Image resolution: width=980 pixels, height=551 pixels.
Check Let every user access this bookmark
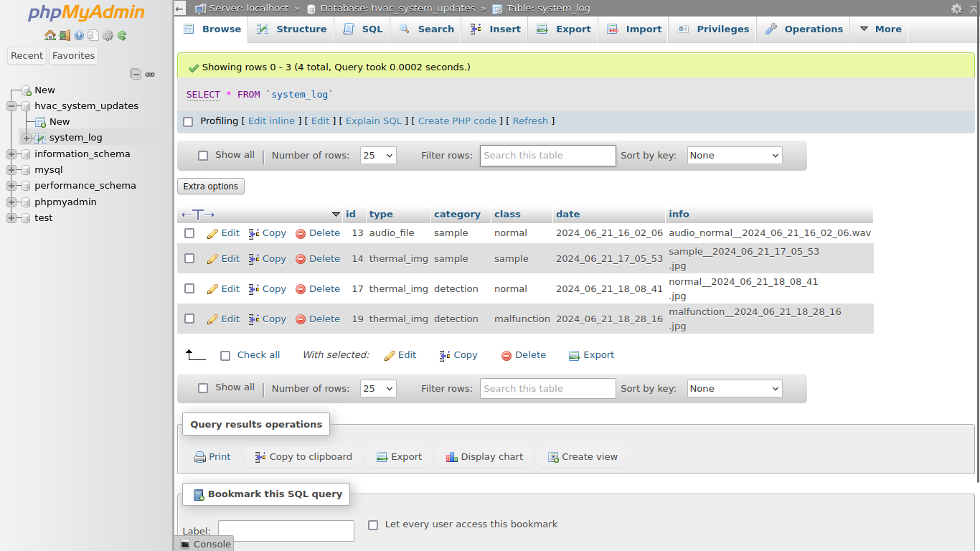click(373, 525)
